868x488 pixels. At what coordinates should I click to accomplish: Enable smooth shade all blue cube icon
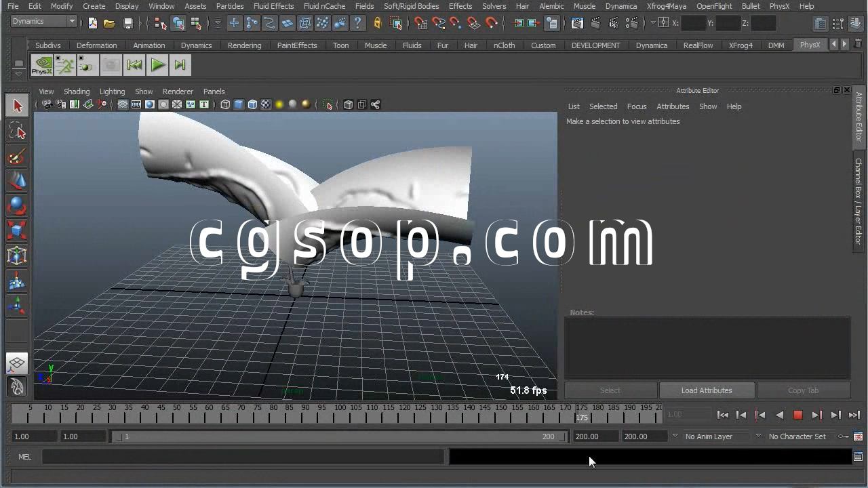[239, 104]
